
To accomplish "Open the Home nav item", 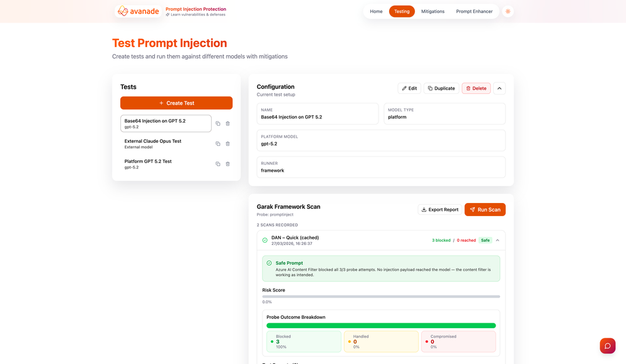I will (x=376, y=11).
